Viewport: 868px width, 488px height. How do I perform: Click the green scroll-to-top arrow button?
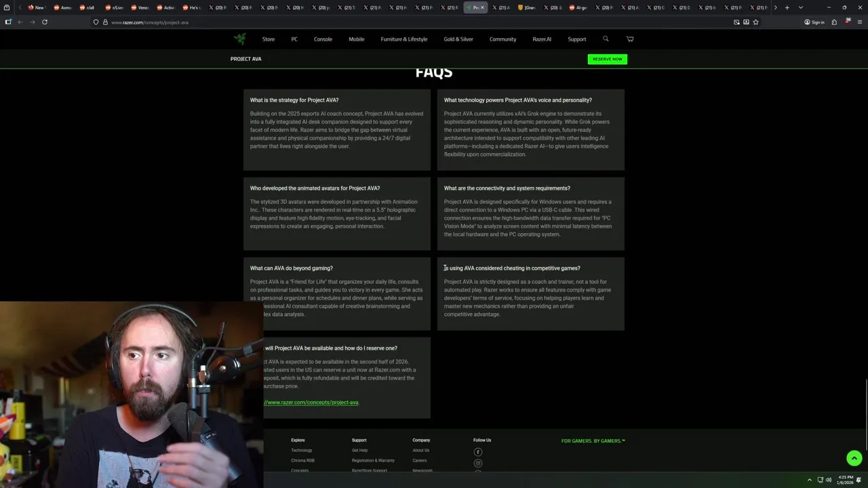[x=854, y=458]
